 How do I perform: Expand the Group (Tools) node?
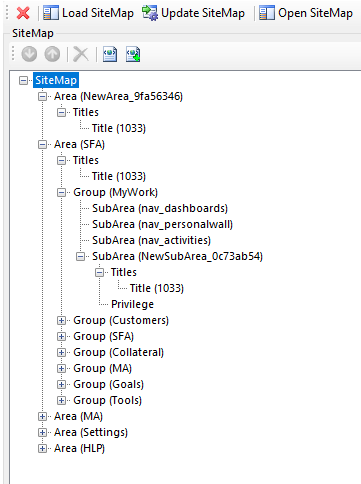coord(61,400)
